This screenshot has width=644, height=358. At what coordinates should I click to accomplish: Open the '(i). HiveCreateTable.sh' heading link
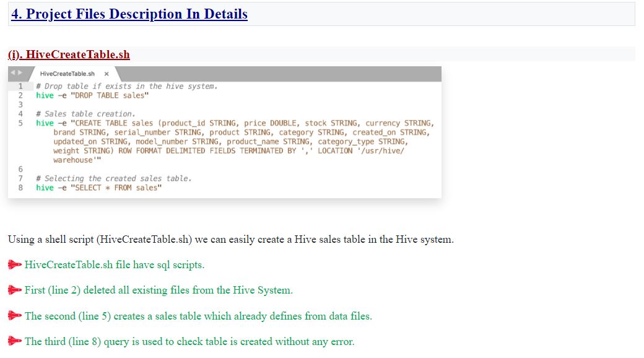click(x=69, y=55)
